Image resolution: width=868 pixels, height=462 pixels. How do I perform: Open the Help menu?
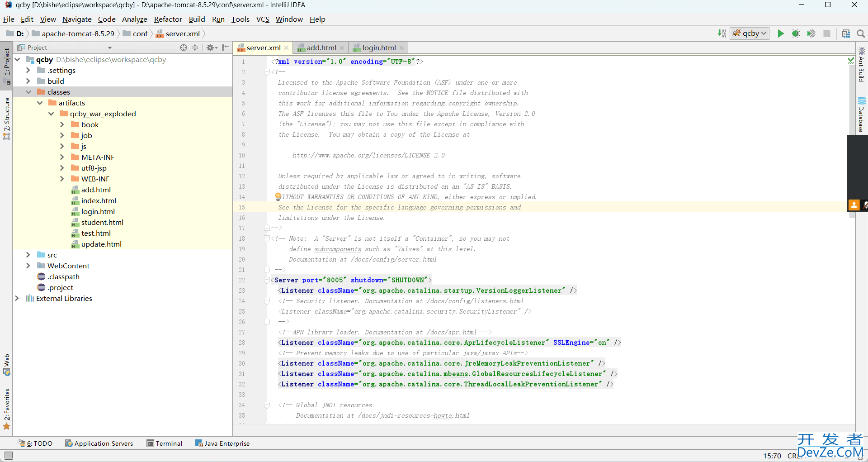pyautogui.click(x=317, y=19)
